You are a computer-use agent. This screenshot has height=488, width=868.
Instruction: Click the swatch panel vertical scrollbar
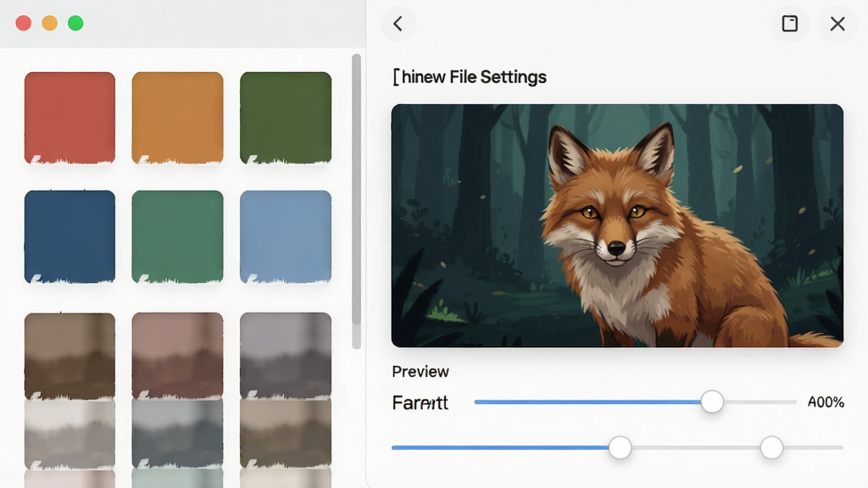[357, 202]
